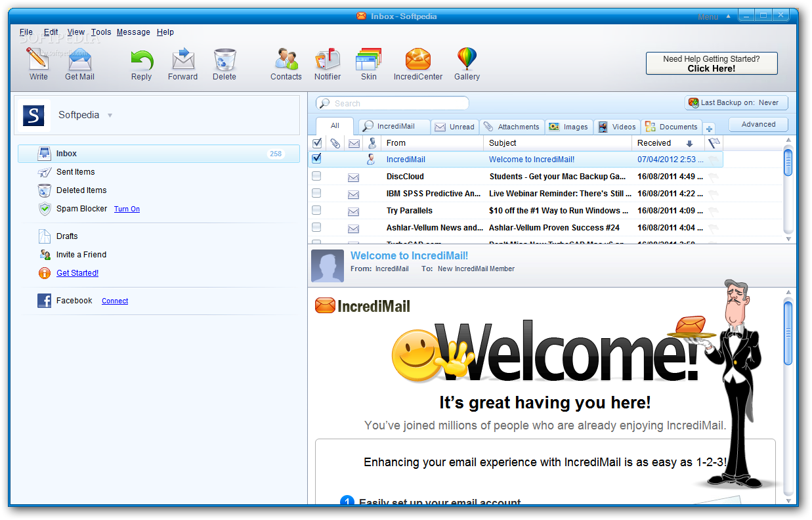
Task: Click the search magnifier icon
Action: pyautogui.click(x=324, y=103)
